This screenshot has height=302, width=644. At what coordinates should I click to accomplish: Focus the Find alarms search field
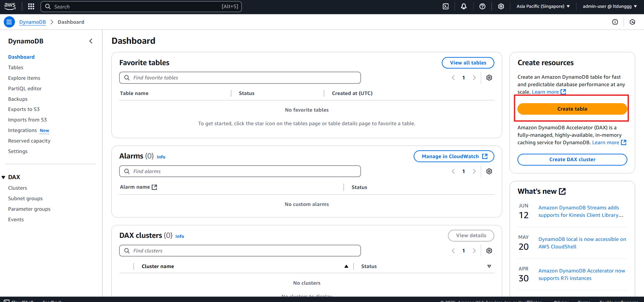[x=240, y=171]
